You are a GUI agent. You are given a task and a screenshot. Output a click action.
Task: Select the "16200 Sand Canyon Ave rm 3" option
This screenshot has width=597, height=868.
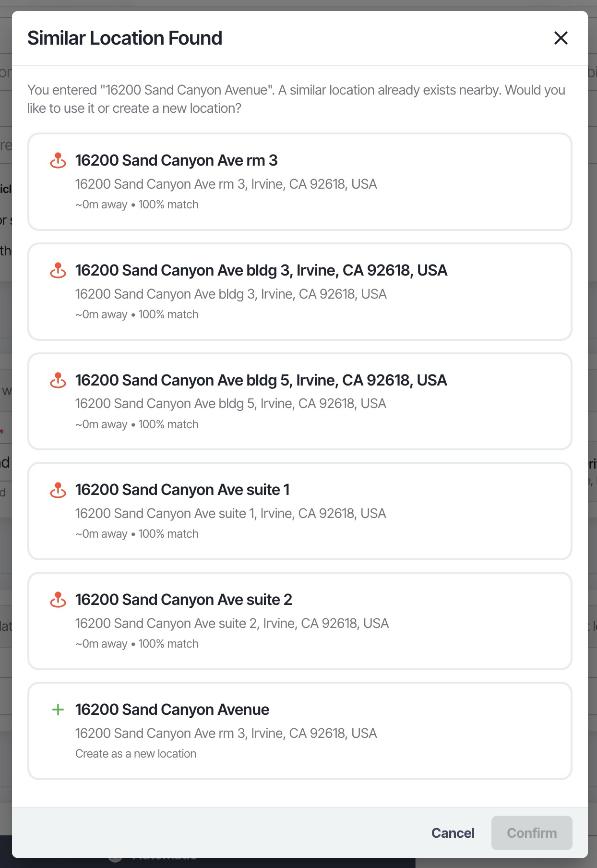point(176,160)
